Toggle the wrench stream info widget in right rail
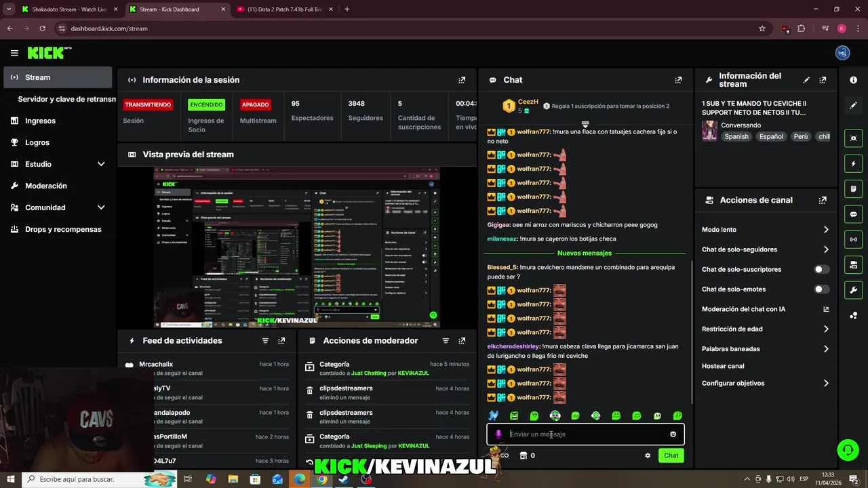This screenshot has width=868, height=488. (x=853, y=290)
